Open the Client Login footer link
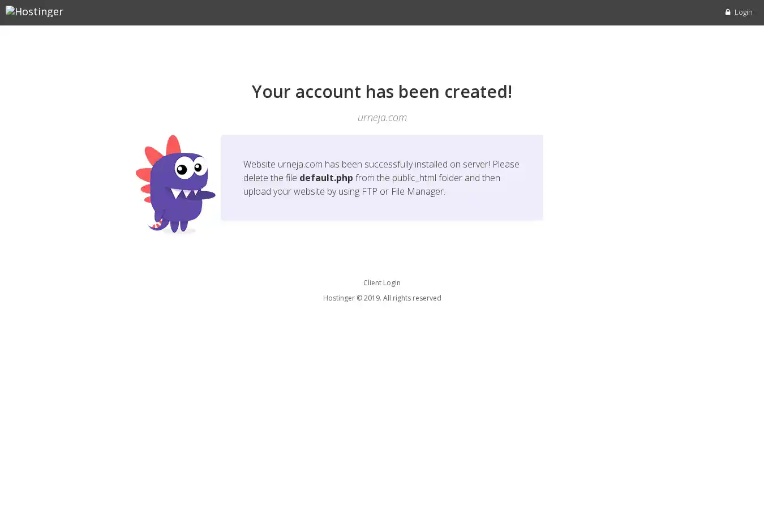 coord(382,282)
